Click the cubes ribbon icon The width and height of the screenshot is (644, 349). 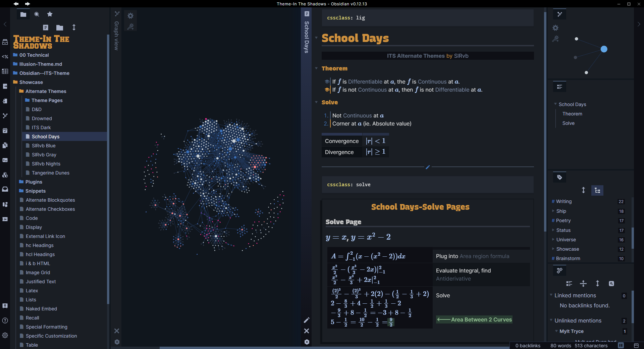5,175
